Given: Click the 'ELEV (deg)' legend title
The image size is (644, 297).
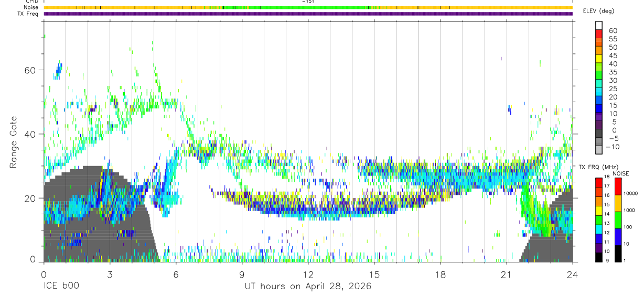Looking at the screenshot, I should coord(598,11).
